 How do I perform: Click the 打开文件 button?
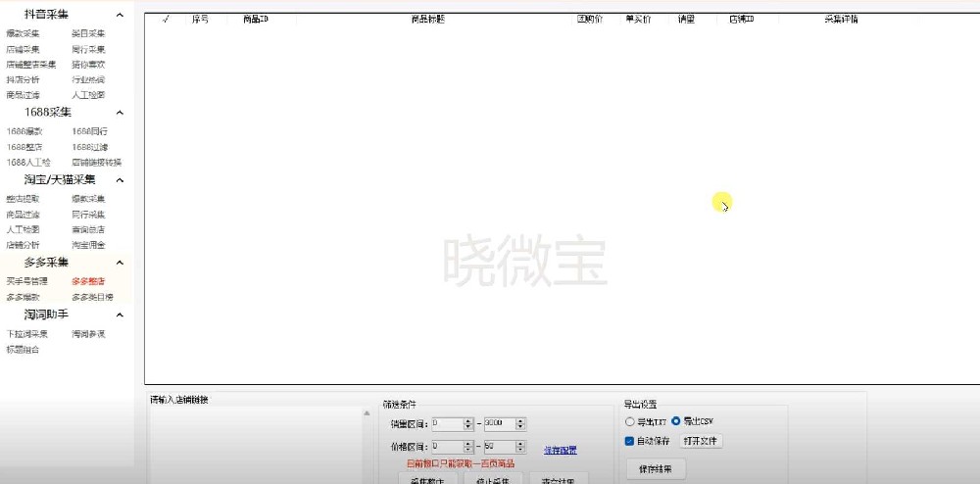pos(702,441)
